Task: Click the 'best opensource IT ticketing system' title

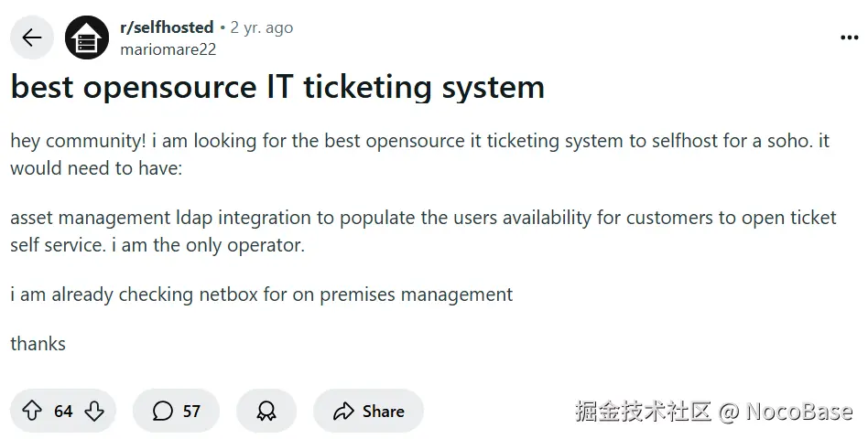Action: point(278,88)
